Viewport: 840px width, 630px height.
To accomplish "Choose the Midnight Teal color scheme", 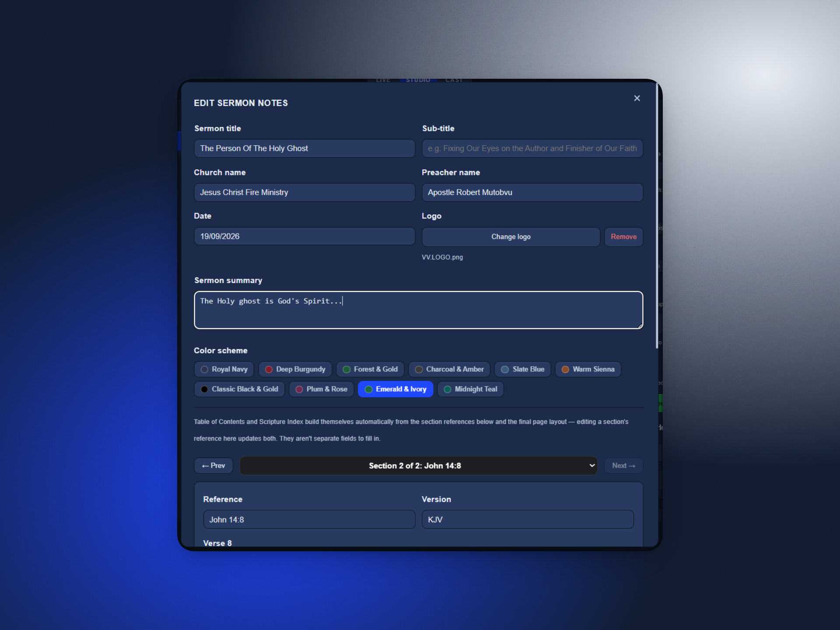I will coord(470,389).
